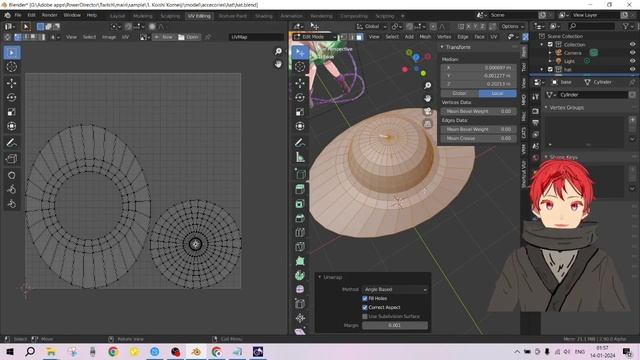Adjust the Mean Crease slider
This screenshot has height=360, width=640.
(478, 138)
